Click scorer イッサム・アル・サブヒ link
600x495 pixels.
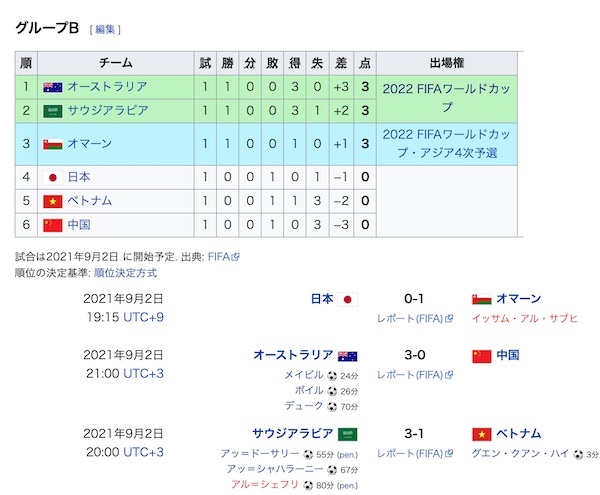pyautogui.click(x=523, y=319)
